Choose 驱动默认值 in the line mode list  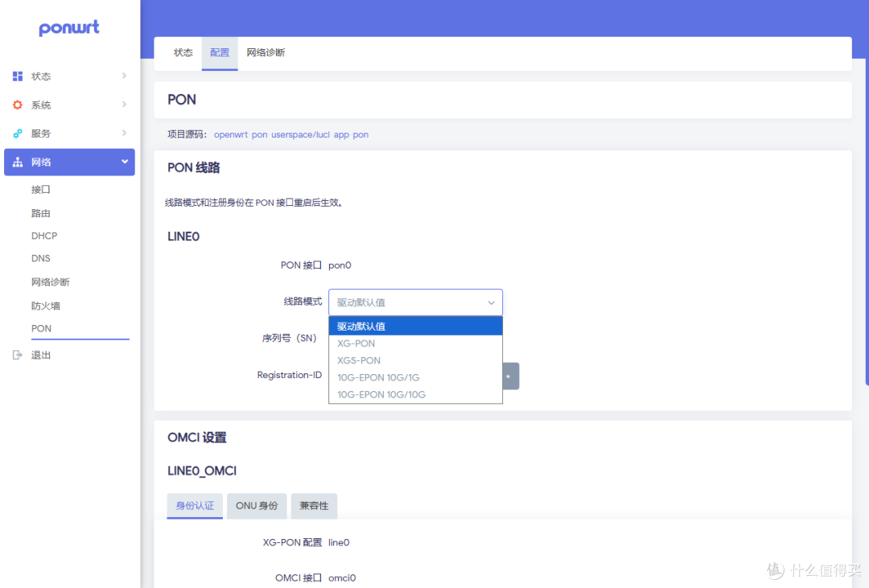[x=416, y=326]
